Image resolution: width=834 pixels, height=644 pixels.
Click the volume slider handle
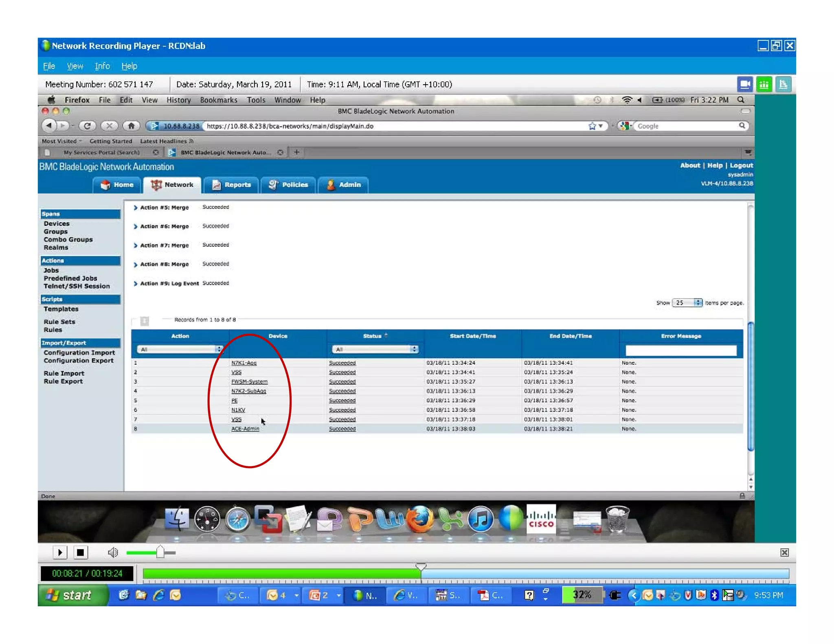(x=160, y=552)
